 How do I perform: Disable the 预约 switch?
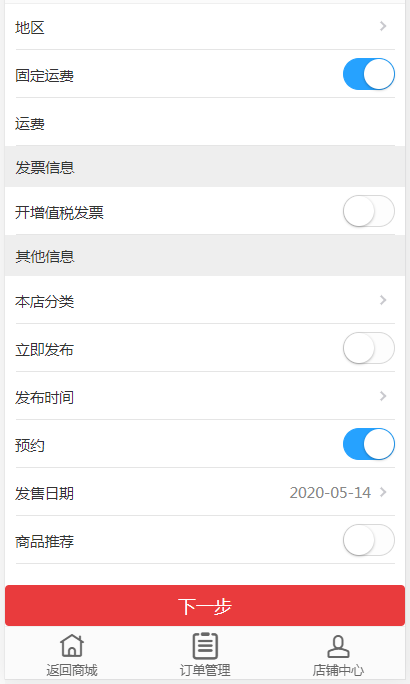pyautogui.click(x=369, y=444)
